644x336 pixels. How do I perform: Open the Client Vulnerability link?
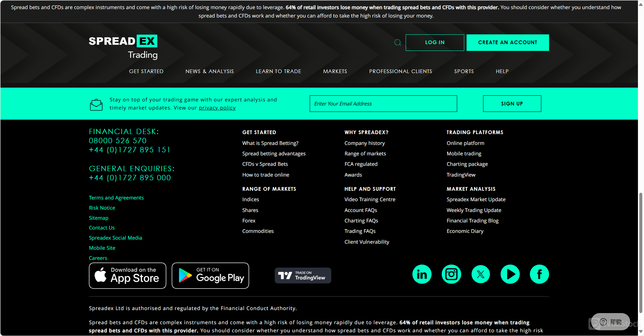(367, 242)
